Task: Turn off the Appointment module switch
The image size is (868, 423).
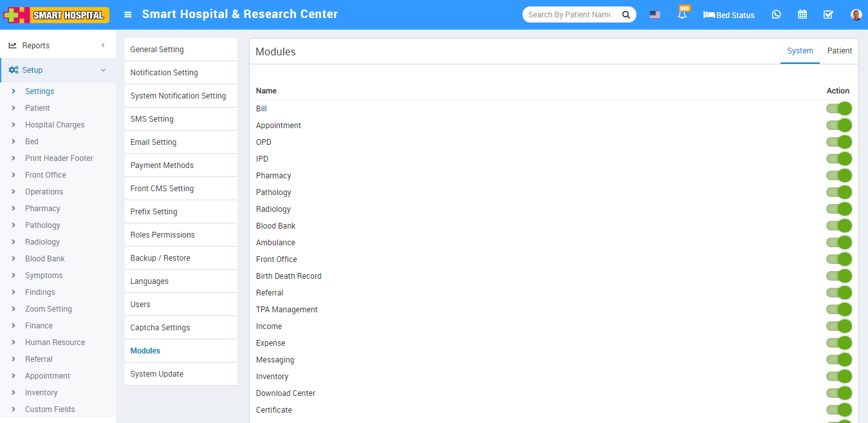Action: (839, 126)
